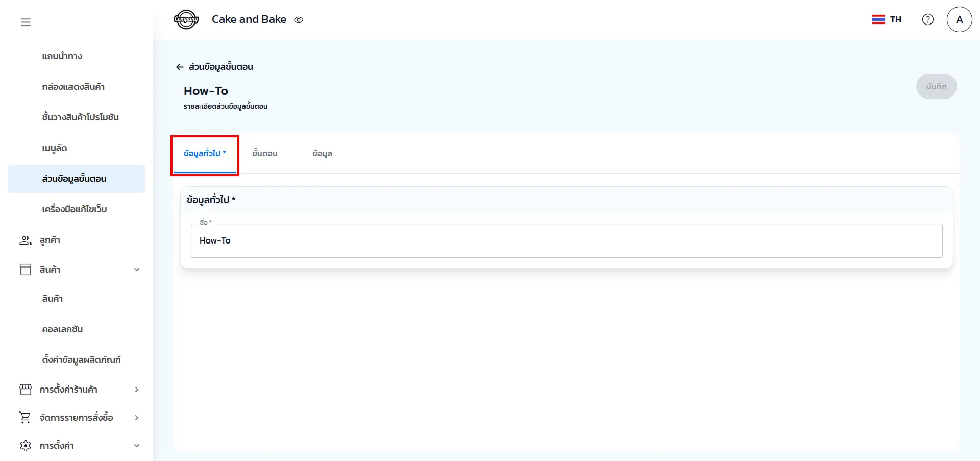Click the customers ลูกค้า people icon
This screenshot has height=461, width=980.
25,240
